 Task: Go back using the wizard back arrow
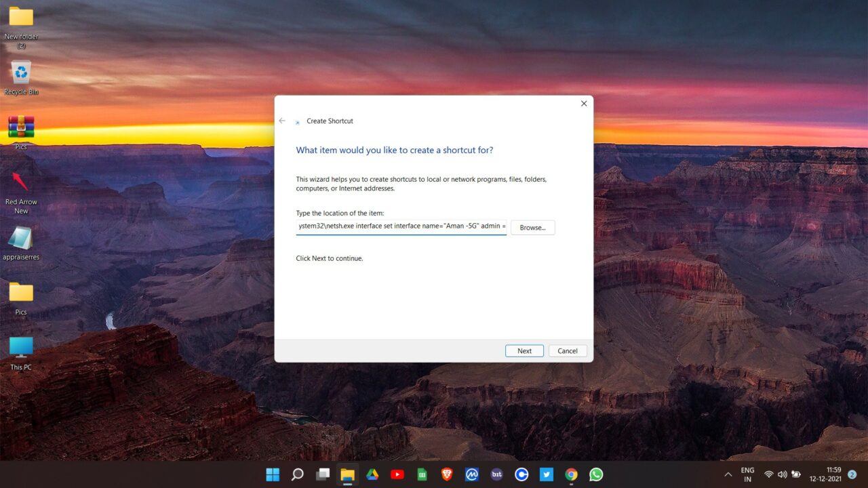coord(282,121)
